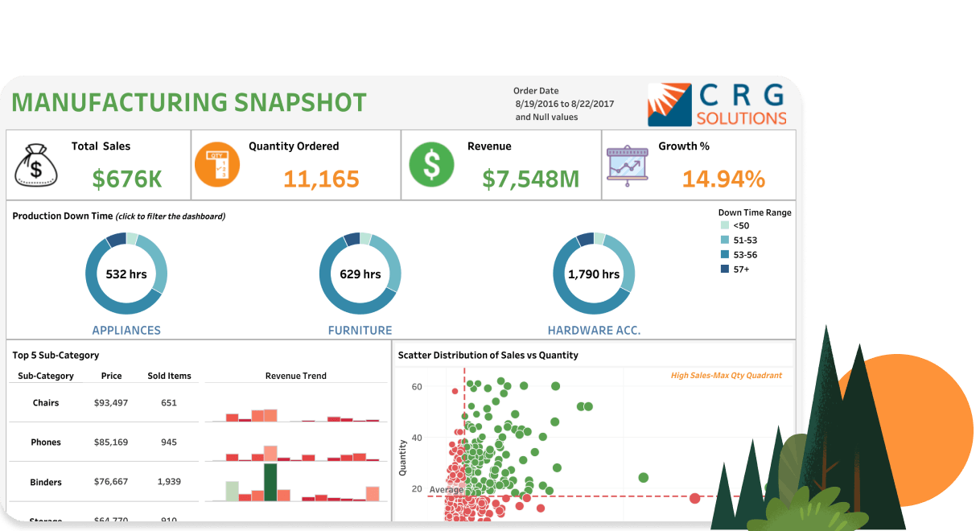Click the 57+ legend color swatch
980x531 pixels.
tap(724, 270)
